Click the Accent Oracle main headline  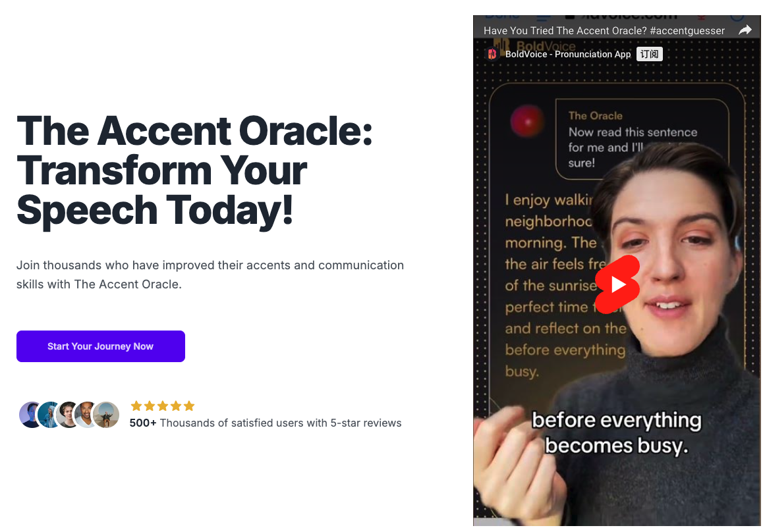coord(194,170)
